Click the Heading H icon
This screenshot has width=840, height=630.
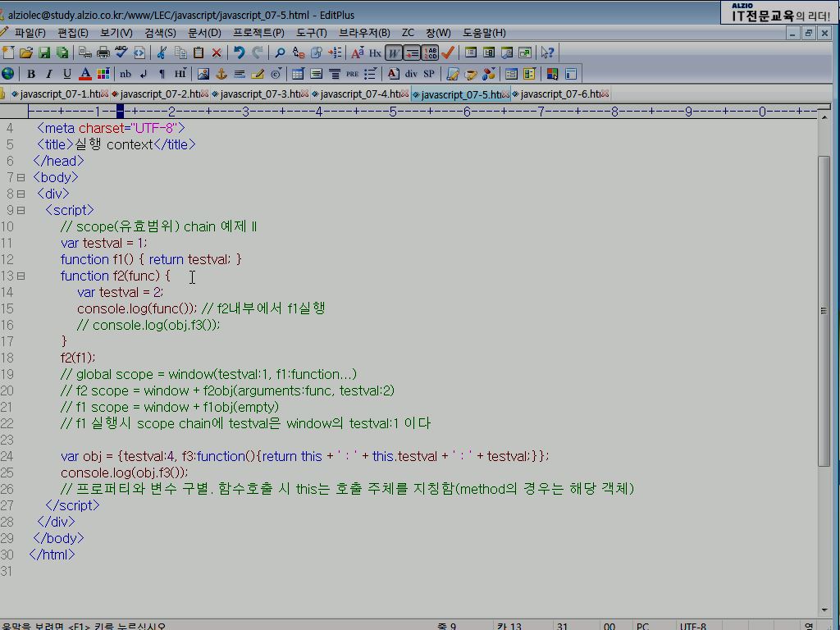[x=180, y=74]
